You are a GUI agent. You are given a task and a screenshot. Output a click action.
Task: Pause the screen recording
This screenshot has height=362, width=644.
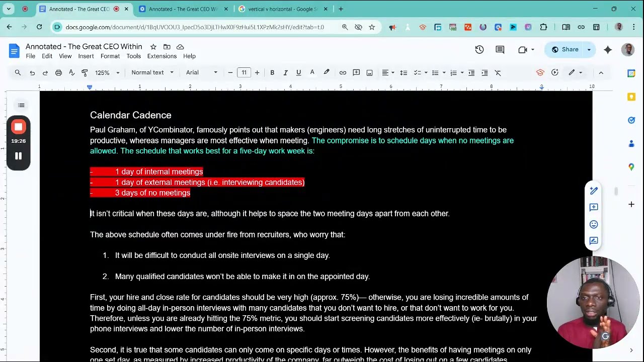(18, 156)
